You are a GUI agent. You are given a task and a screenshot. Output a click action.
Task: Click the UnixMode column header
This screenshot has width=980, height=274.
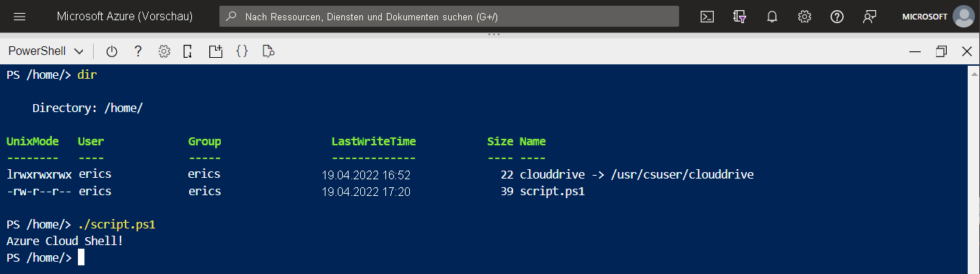click(x=32, y=142)
